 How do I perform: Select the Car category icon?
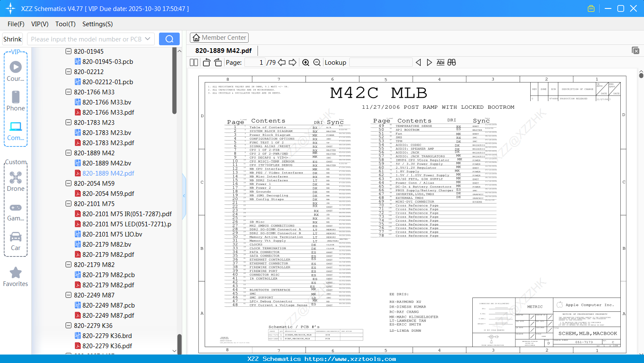point(16,236)
